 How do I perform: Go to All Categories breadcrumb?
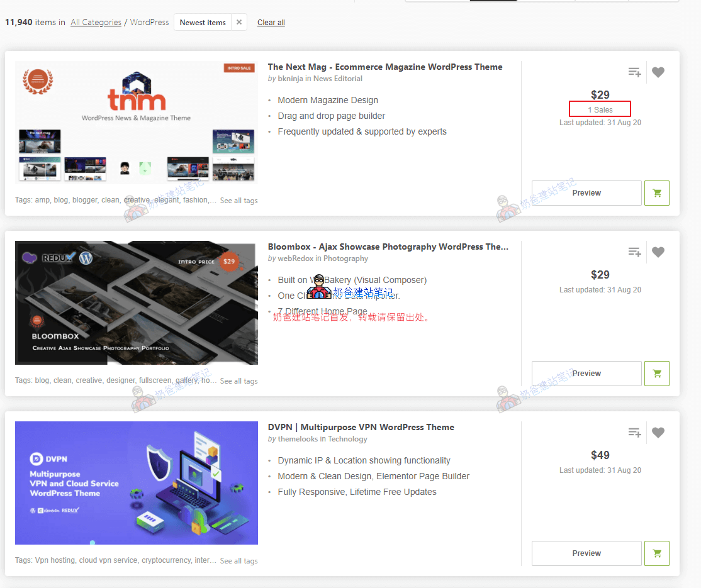pyautogui.click(x=96, y=23)
